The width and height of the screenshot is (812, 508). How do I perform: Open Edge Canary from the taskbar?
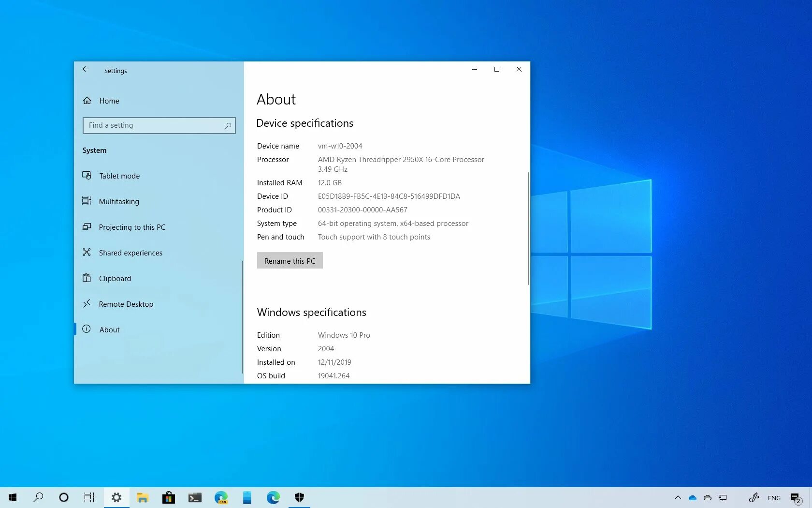(221, 497)
